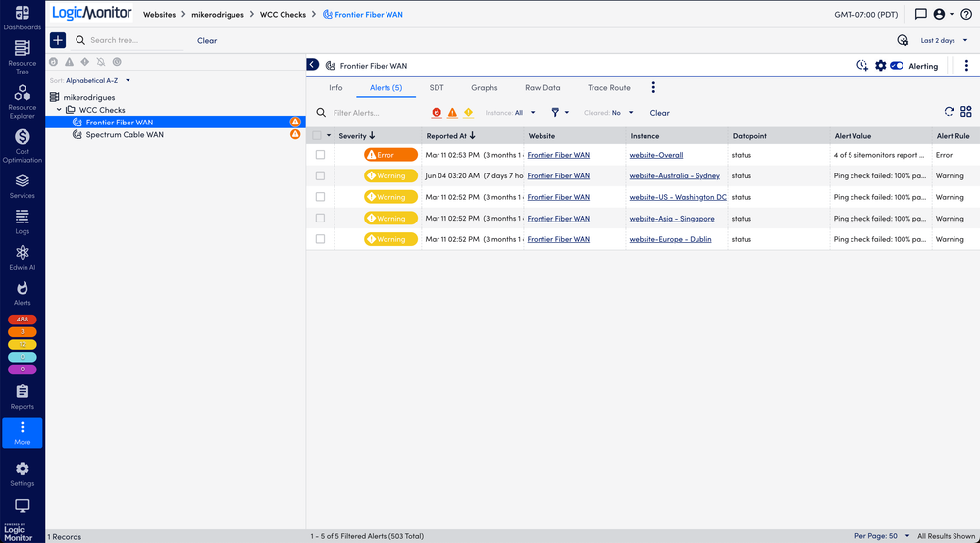Refresh the alerts table

click(x=949, y=112)
